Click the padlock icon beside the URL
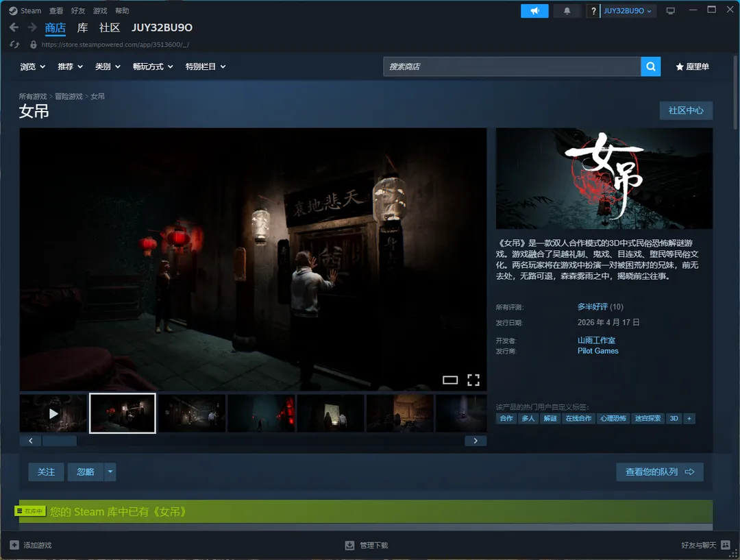The image size is (740, 560). (x=33, y=45)
